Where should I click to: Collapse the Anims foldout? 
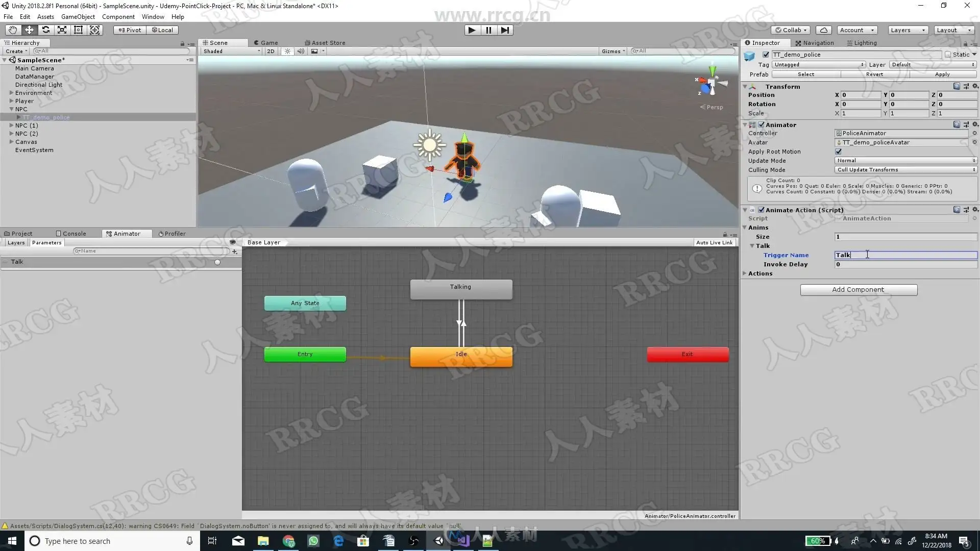(745, 228)
